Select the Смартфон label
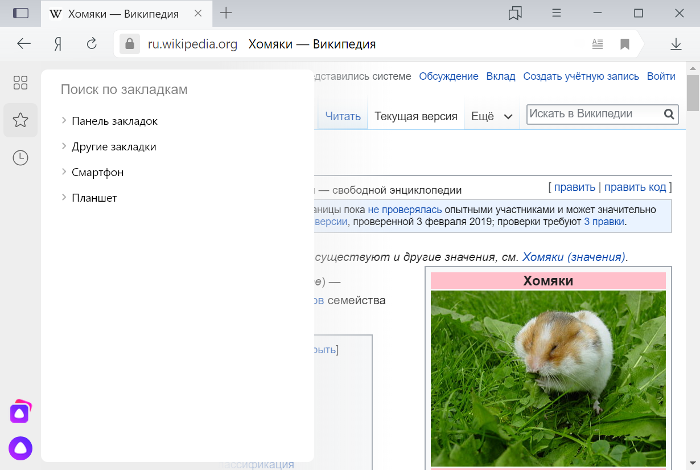The height and width of the screenshot is (470, 700). tap(98, 172)
